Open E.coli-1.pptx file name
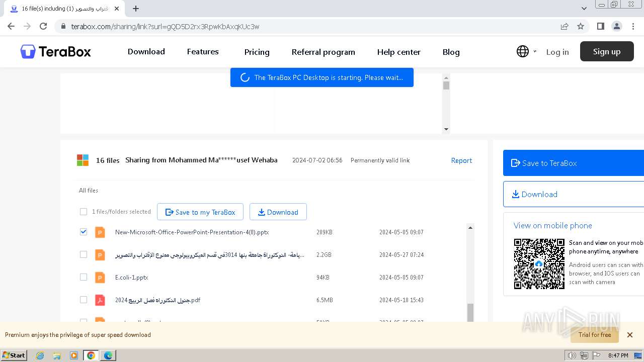Viewport: 644px width, 362px height. (x=132, y=278)
